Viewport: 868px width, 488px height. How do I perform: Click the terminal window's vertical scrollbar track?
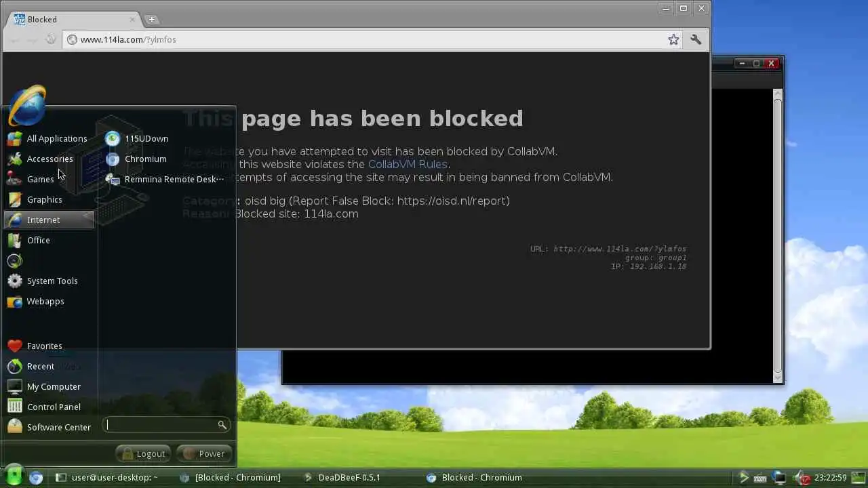click(777, 236)
